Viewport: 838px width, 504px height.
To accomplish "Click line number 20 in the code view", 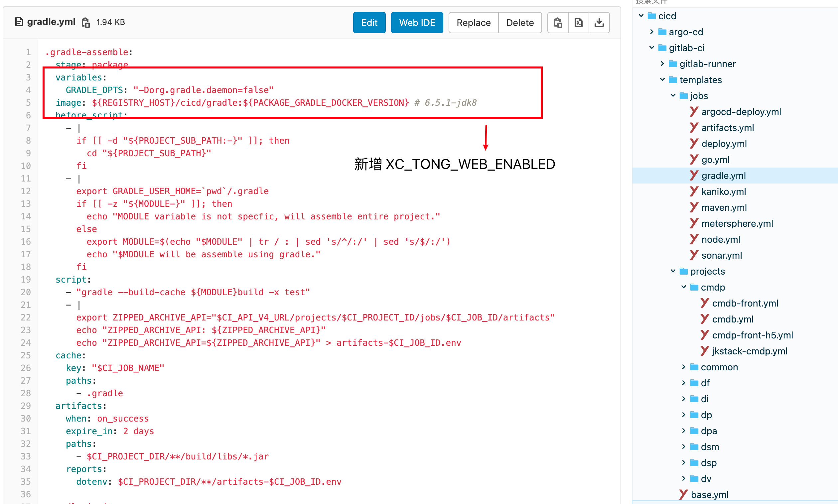I will pyautogui.click(x=26, y=292).
